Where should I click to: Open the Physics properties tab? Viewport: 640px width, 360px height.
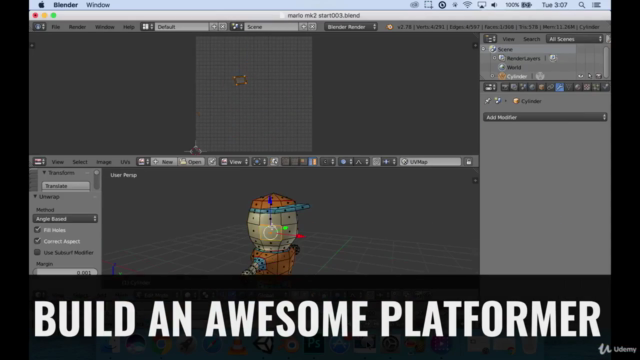605,87
